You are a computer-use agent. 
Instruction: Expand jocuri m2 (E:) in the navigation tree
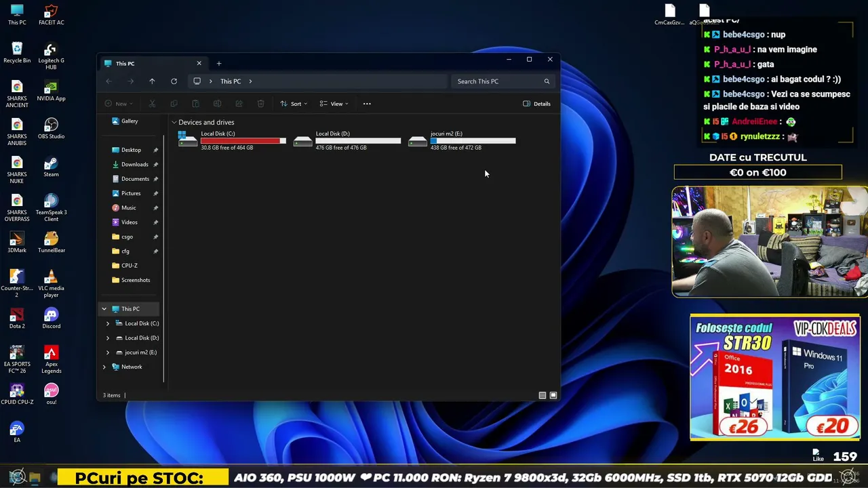(x=108, y=352)
